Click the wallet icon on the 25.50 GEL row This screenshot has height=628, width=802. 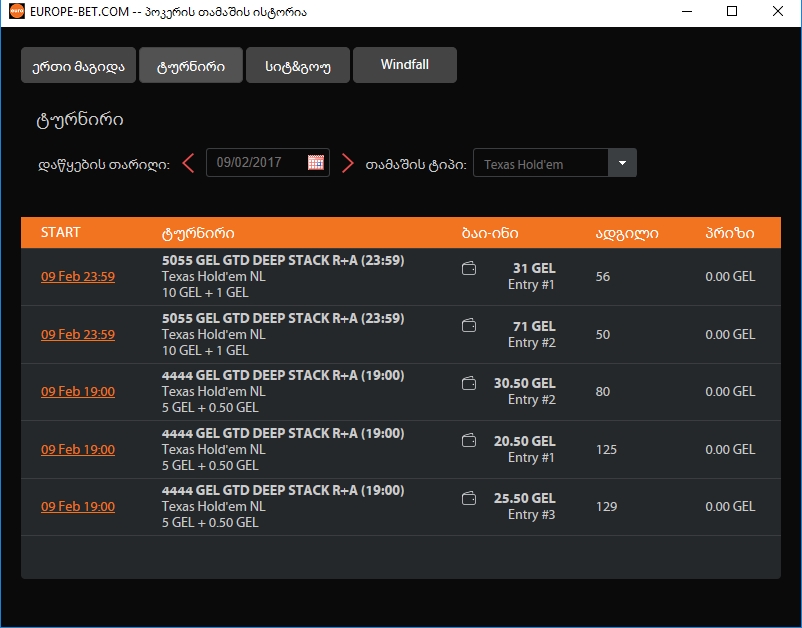tap(468, 498)
